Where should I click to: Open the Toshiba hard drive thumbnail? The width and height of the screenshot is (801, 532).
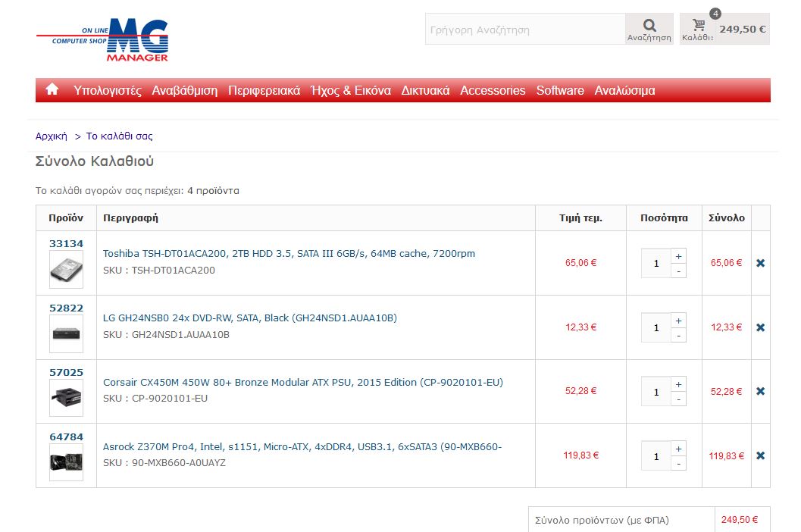click(66, 270)
